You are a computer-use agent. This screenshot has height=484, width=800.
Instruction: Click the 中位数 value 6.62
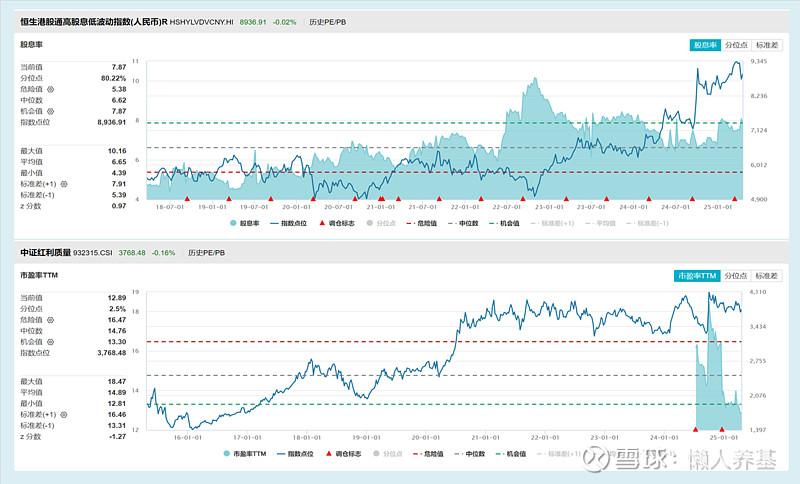(x=119, y=100)
